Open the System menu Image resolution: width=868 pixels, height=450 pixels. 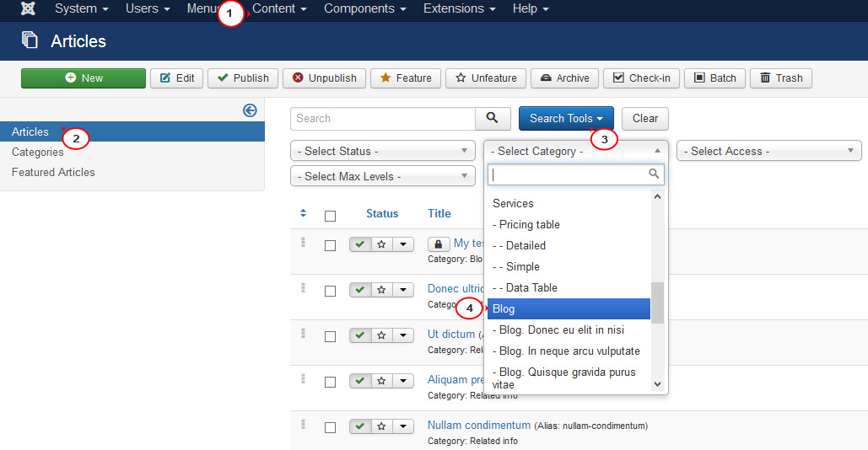click(x=81, y=8)
